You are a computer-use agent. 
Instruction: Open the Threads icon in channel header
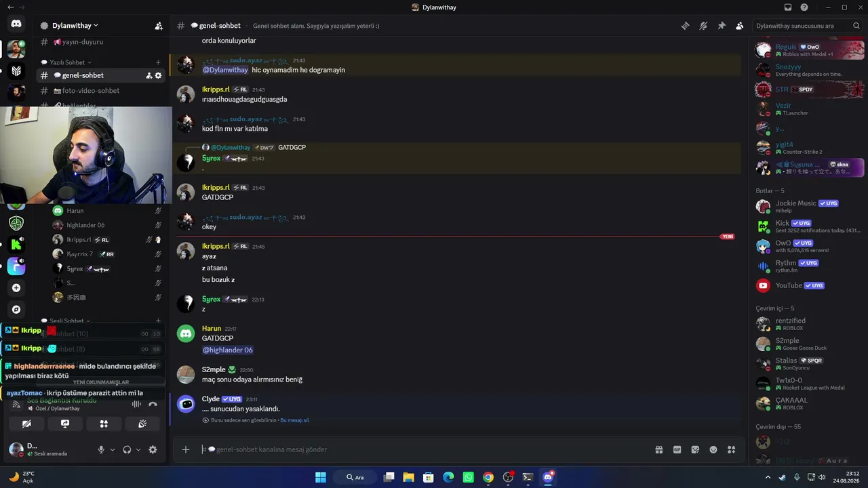tap(686, 26)
